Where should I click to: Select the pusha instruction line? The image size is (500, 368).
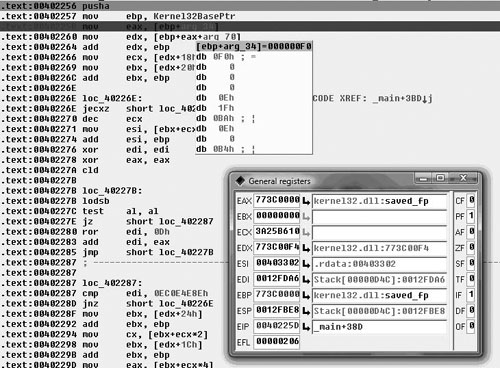point(250,6)
